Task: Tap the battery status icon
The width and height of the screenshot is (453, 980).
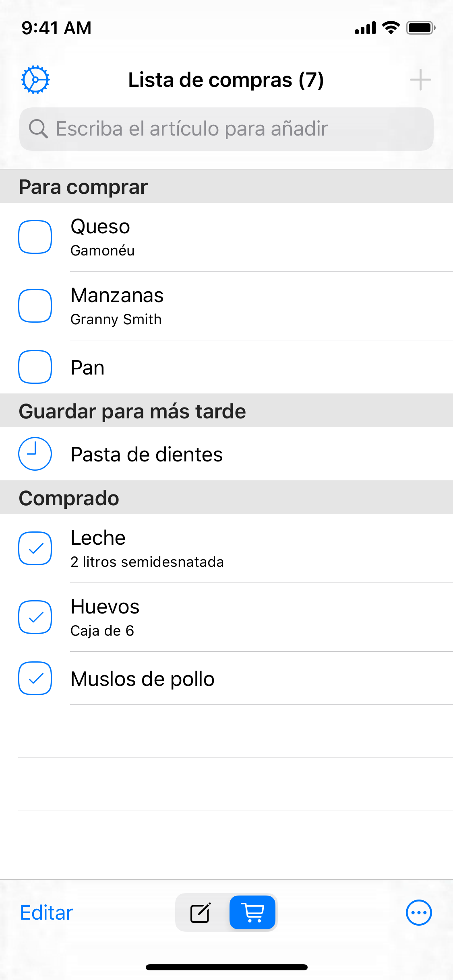Action: [x=420, y=28]
